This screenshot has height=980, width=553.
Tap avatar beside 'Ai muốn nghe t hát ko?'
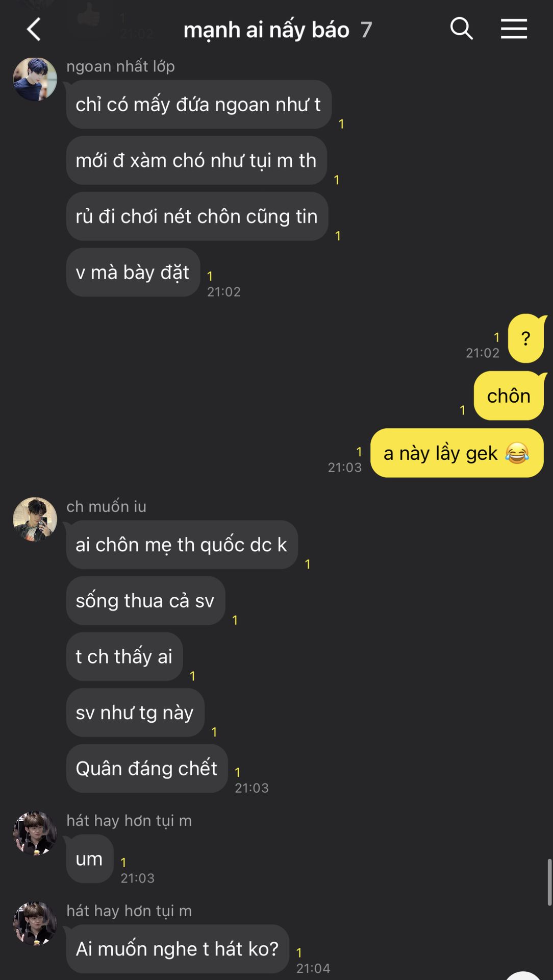[x=35, y=923]
